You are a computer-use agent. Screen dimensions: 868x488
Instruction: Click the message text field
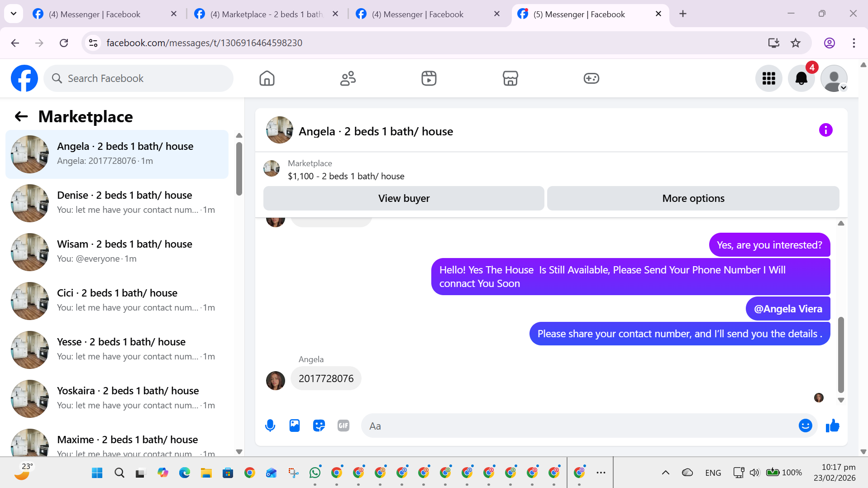pos(579,426)
